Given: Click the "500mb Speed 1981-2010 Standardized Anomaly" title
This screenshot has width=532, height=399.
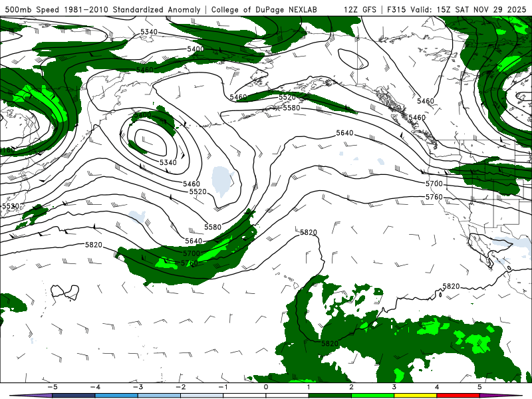Looking at the screenshot, I should [102, 9].
